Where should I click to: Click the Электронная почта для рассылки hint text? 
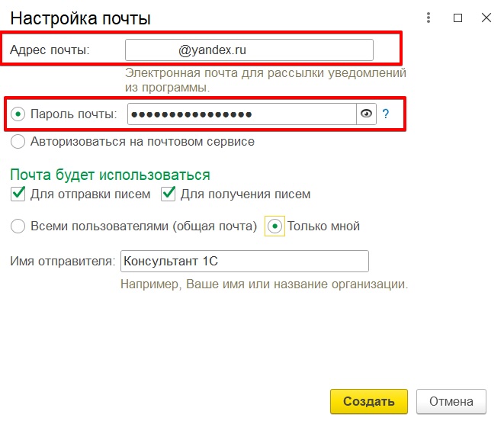point(266,80)
